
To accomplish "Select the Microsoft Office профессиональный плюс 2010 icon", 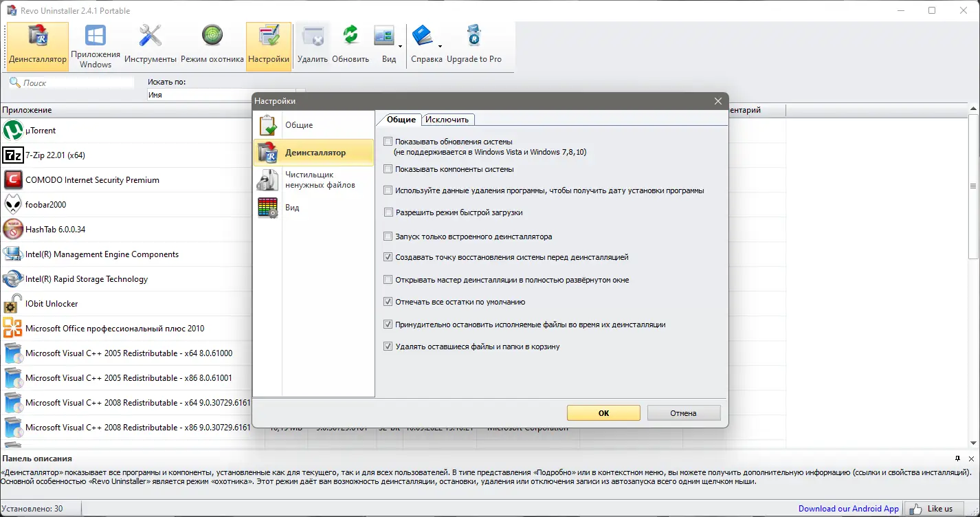I will [x=13, y=329].
